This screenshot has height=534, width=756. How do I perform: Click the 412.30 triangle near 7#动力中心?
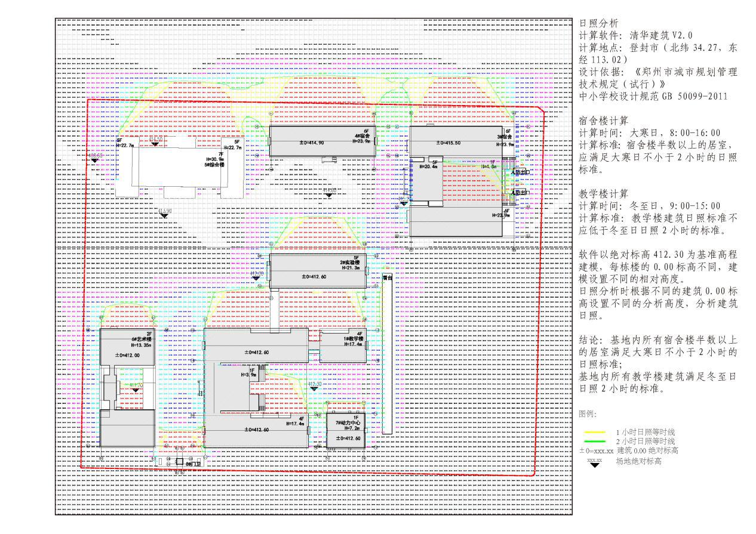tap(314, 389)
